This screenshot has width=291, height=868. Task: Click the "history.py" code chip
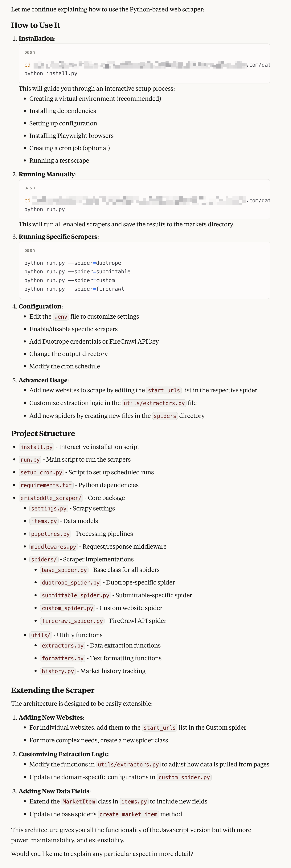(58, 672)
